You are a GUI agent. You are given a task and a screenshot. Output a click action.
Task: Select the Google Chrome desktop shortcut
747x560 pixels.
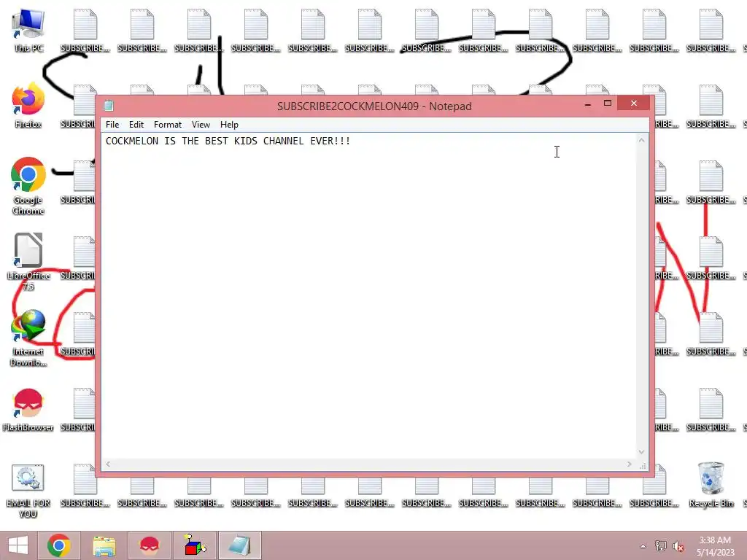coord(28,186)
